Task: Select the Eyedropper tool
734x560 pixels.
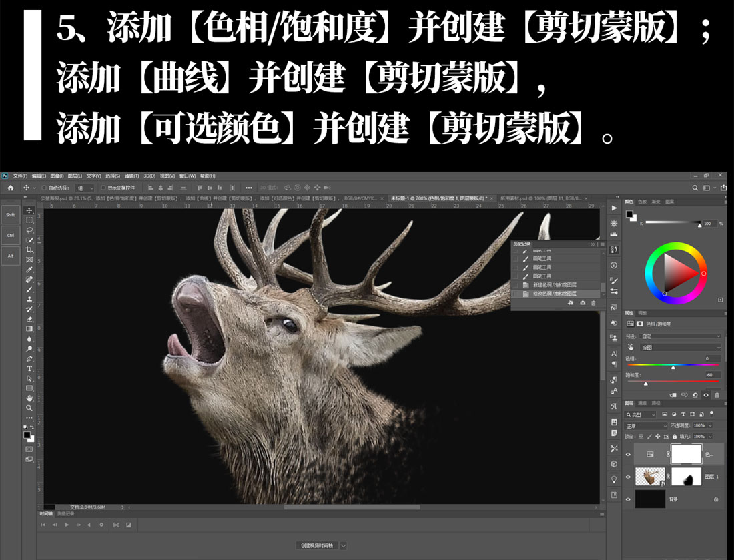Action: coord(29,270)
